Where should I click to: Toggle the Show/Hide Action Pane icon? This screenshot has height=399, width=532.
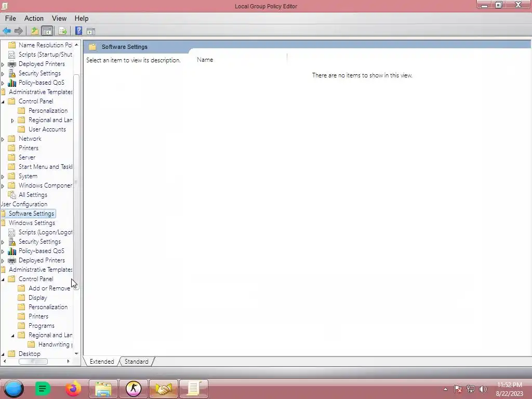pyautogui.click(x=90, y=31)
